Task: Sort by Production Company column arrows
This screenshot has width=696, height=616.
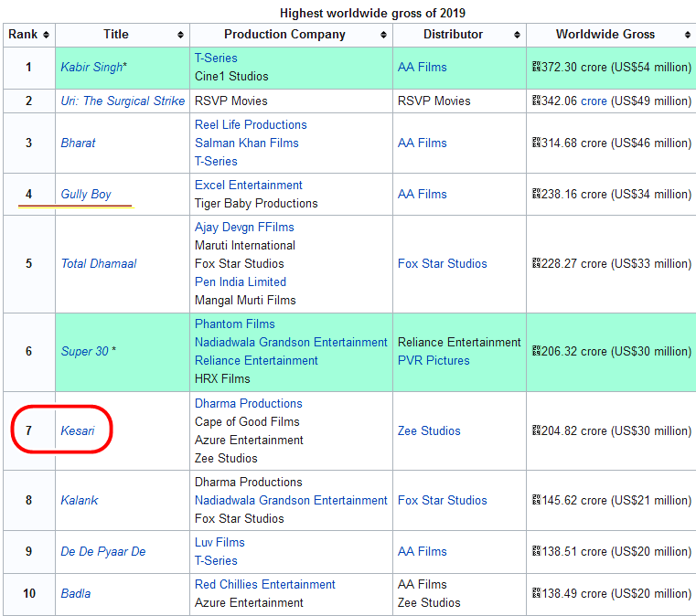Action: 383,35
